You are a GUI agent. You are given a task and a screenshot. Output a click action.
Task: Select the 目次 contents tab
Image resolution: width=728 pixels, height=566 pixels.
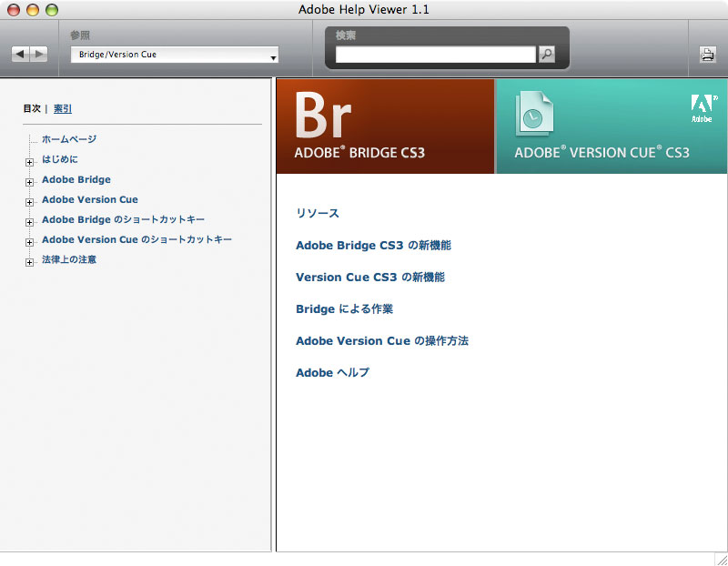pos(32,108)
